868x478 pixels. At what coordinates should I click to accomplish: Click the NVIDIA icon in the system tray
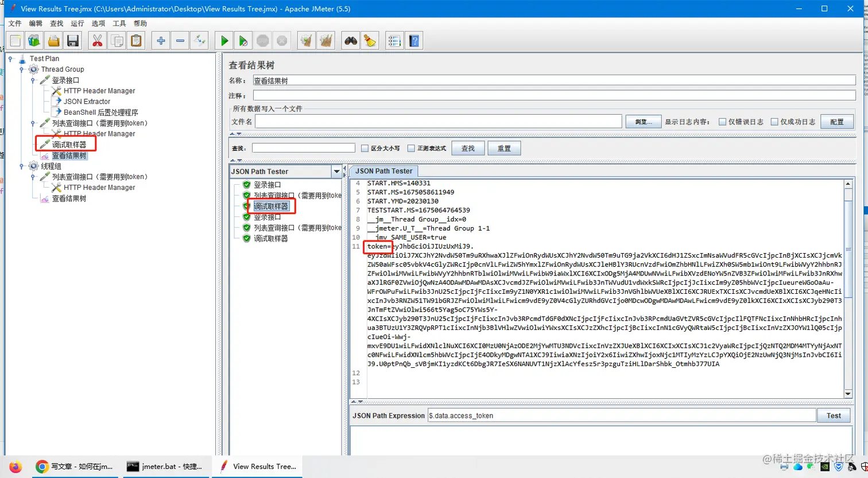(825, 467)
